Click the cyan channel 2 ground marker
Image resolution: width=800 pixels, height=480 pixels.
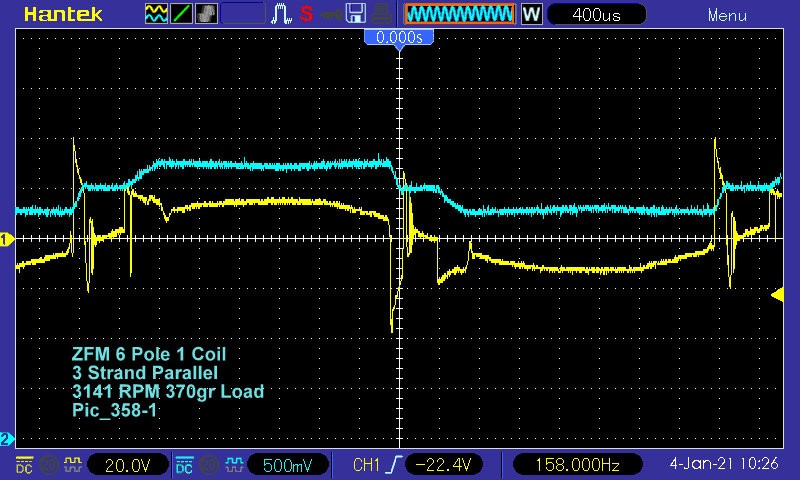(7, 439)
